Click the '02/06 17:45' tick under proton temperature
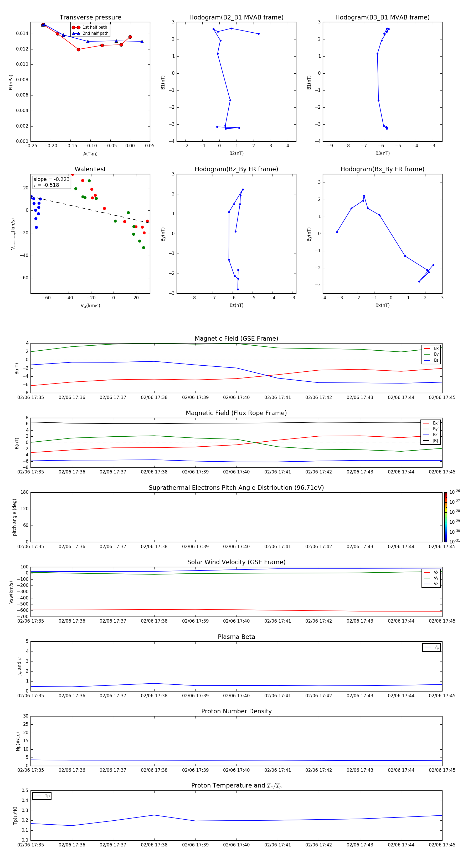 coord(442,845)
